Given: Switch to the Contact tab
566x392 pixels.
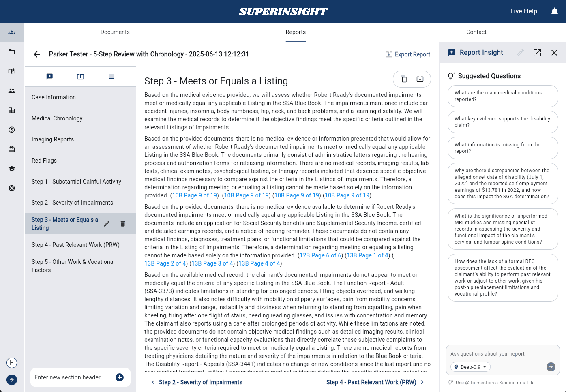Looking at the screenshot, I should (x=476, y=32).
